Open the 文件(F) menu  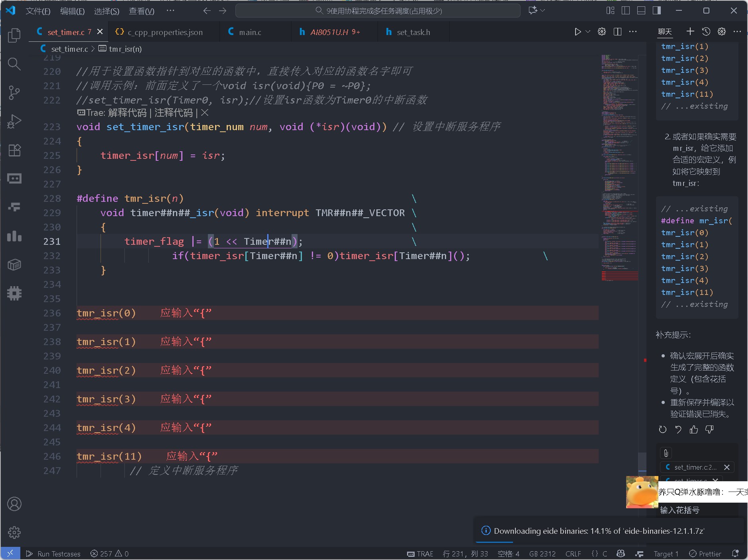pyautogui.click(x=38, y=11)
